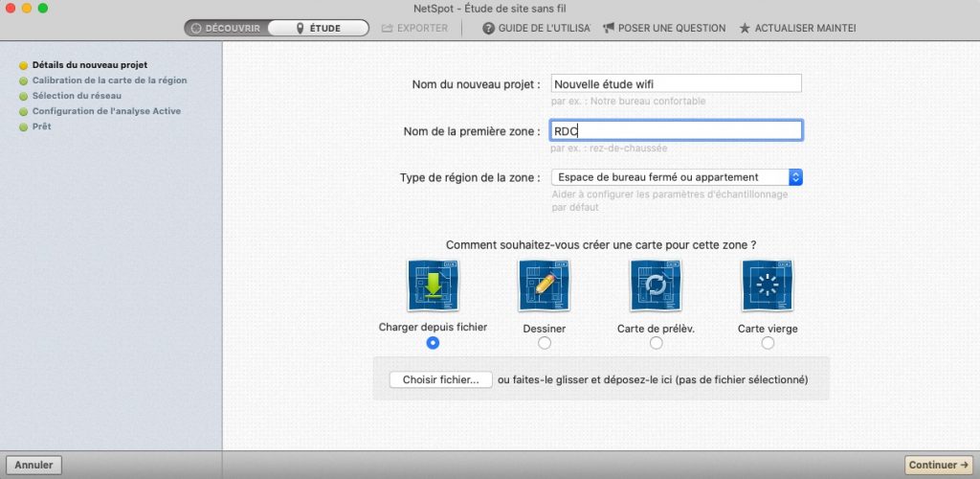
Task: Select the Prêt step in sidebar
Action: (x=42, y=127)
